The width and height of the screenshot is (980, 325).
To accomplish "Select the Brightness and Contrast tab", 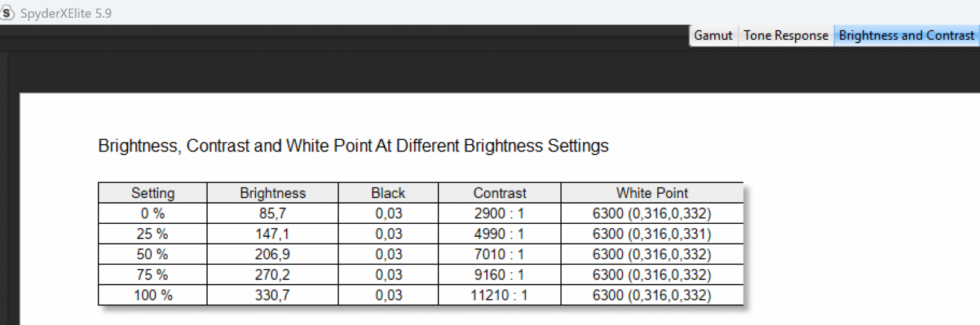I will tap(907, 36).
